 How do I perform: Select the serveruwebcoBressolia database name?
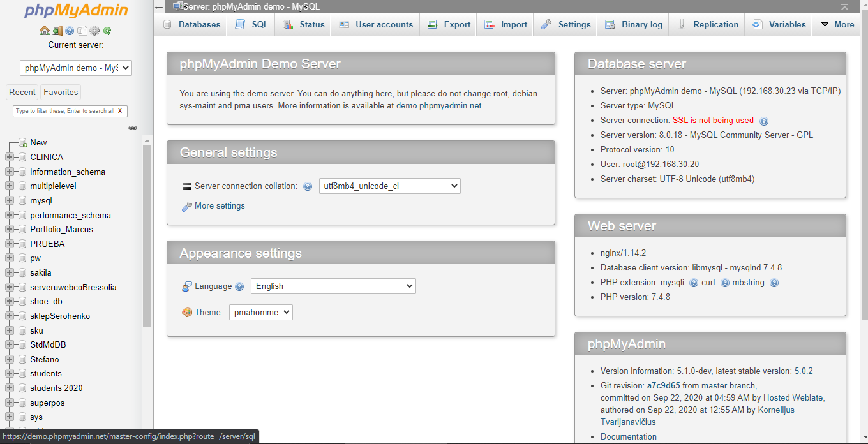[73, 288]
